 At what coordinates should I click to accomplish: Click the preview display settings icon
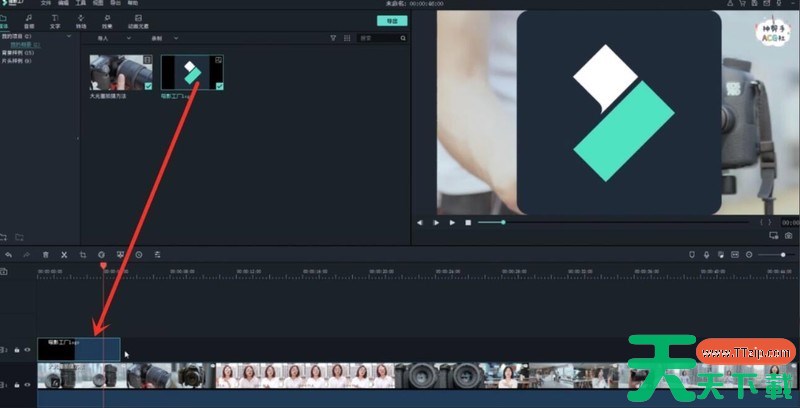coord(773,236)
